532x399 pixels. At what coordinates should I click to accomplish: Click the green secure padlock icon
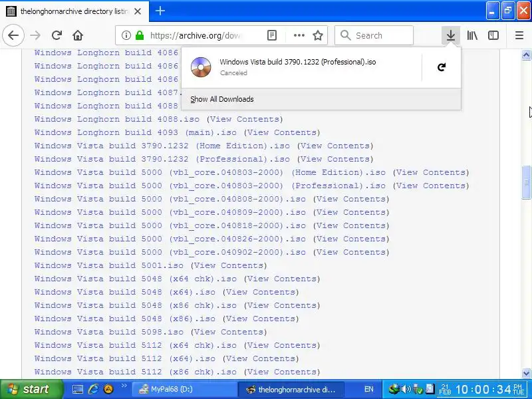pos(140,35)
